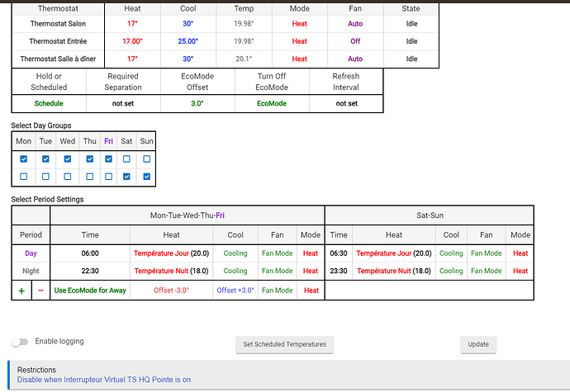Edit weekday Day period time 06:00
Screen dimensions: 570x392
coord(90,253)
